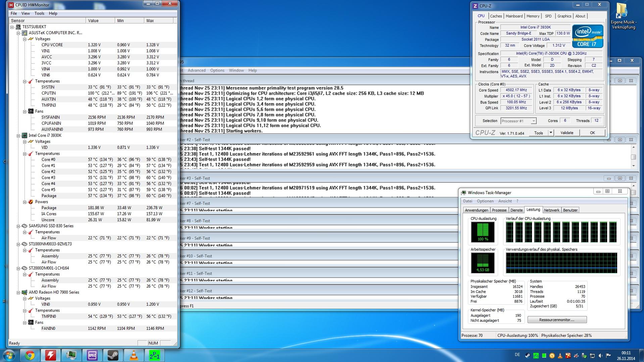Click the scroll-down arrow in Prime95 worker #2 pane
This screenshot has width=644, height=362.
pyautogui.click(x=633, y=166)
